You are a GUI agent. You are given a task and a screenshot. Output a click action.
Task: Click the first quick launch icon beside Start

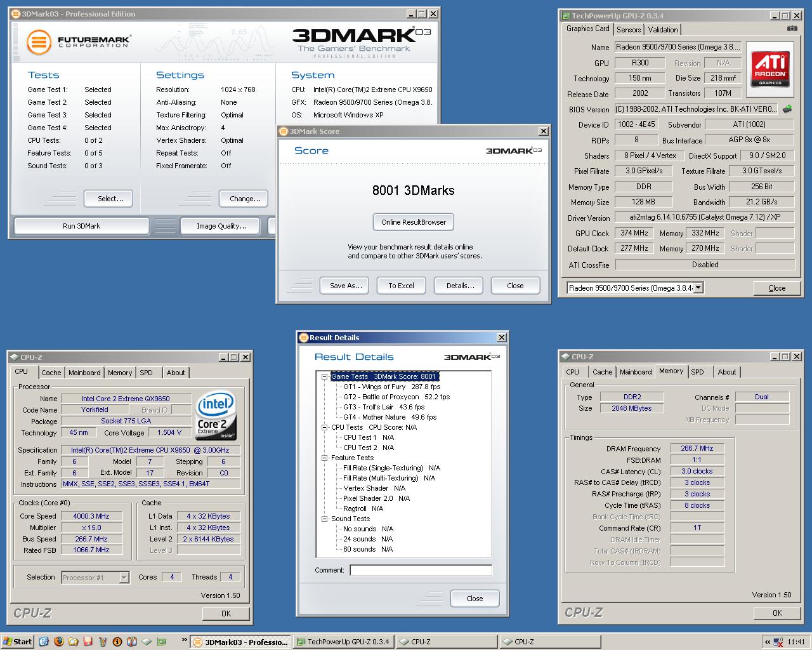44,642
